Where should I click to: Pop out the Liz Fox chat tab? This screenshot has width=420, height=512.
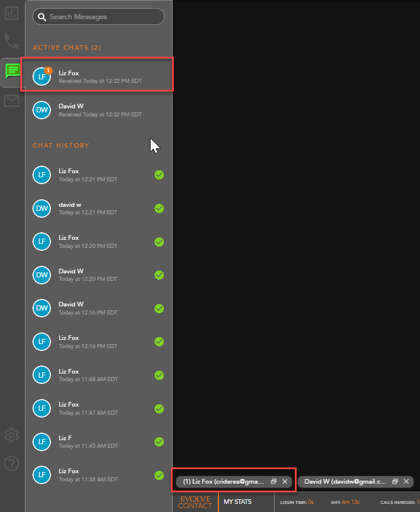274,481
